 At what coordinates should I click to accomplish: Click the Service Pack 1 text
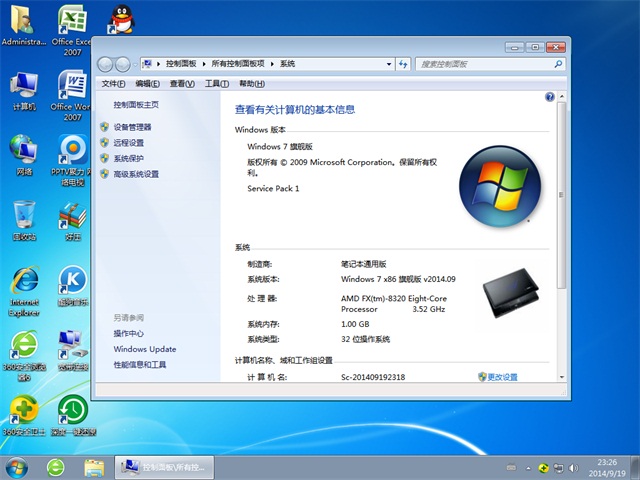273,189
